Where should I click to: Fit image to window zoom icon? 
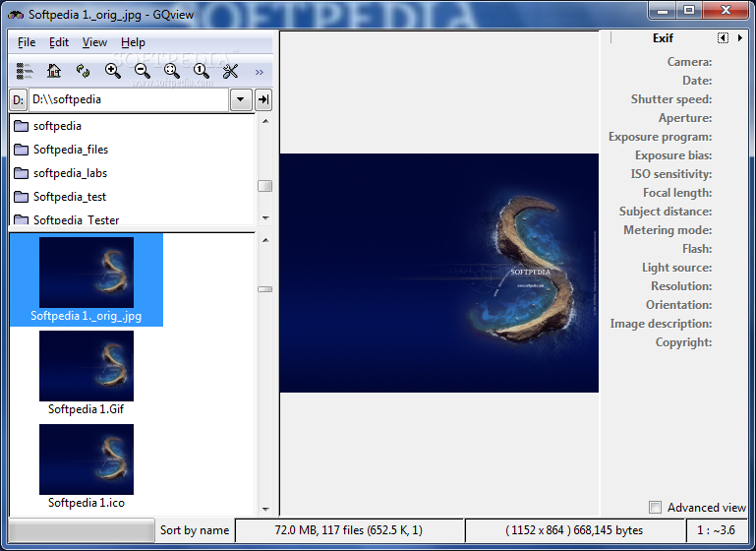pos(172,72)
